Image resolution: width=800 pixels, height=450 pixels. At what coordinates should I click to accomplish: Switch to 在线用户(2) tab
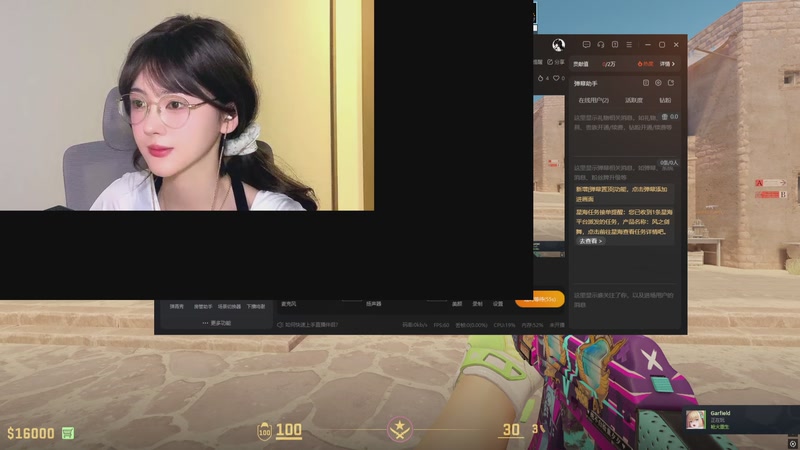(x=593, y=101)
